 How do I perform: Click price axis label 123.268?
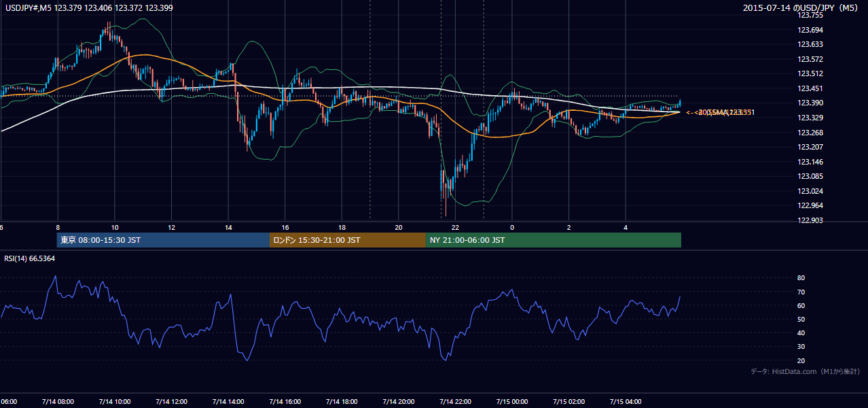click(x=810, y=133)
